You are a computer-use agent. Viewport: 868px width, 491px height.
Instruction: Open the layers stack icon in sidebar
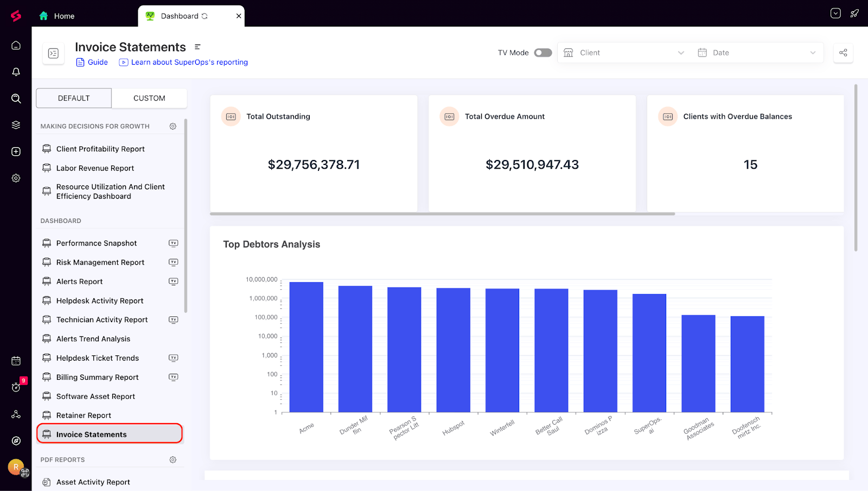pos(16,125)
